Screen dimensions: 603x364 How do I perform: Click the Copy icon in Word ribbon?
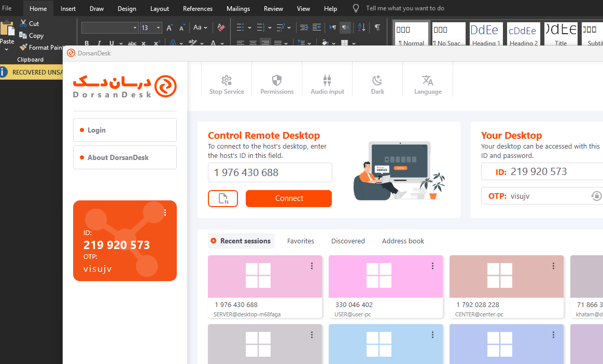(23, 35)
